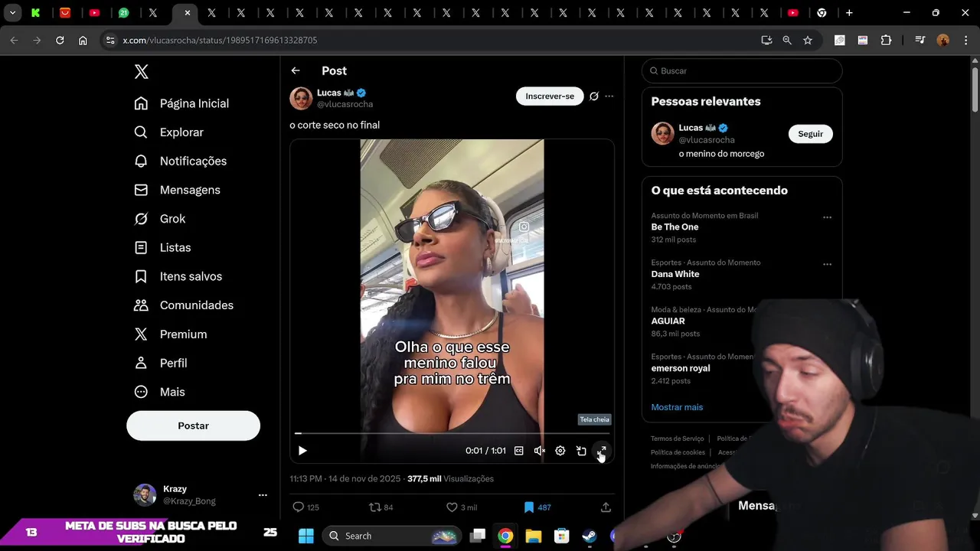The width and height of the screenshot is (980, 551).
Task: Click the @vlucasrocha handle on the post
Action: point(345,104)
